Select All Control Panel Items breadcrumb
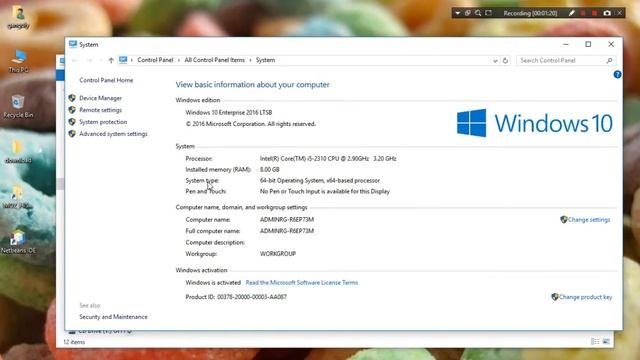640x360 pixels. 214,60
